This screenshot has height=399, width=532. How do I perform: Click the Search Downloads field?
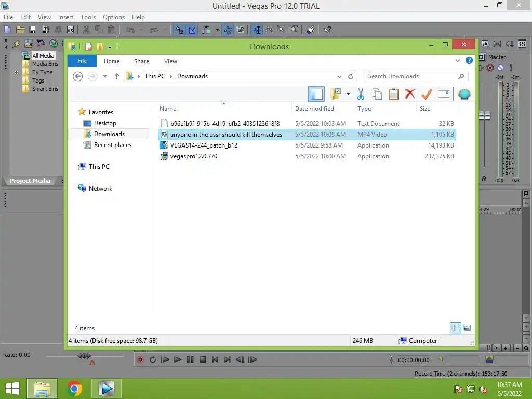pos(416,76)
